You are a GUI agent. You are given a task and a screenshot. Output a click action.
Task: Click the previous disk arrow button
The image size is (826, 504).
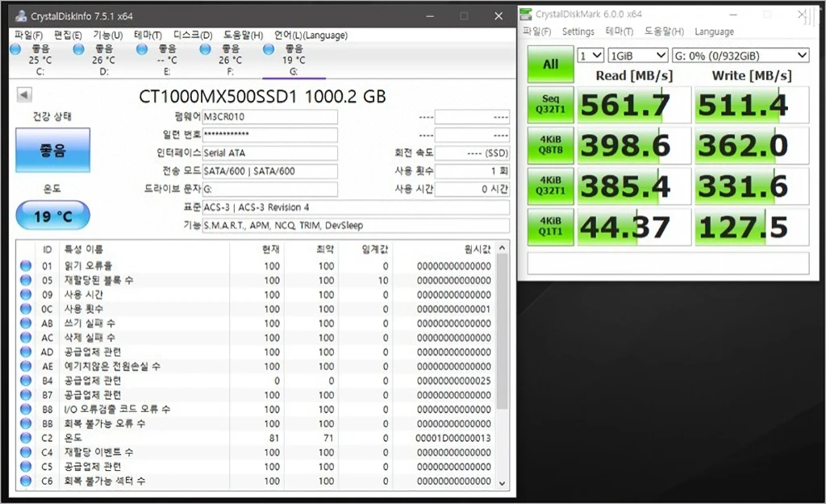click(x=24, y=95)
